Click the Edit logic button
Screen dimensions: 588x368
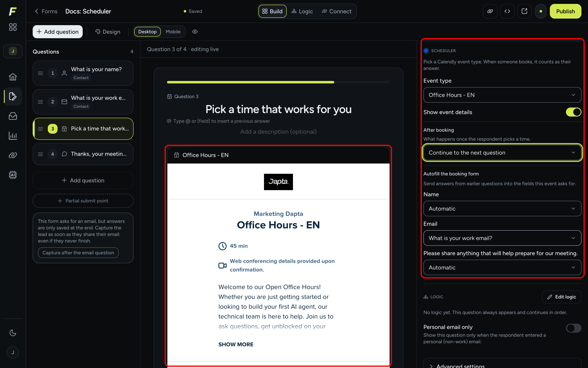[x=561, y=297]
